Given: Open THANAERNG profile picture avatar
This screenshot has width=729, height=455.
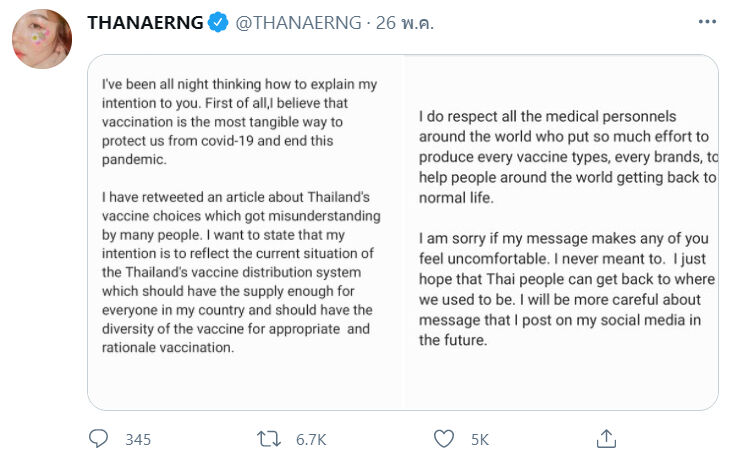Looking at the screenshot, I should click(40, 41).
